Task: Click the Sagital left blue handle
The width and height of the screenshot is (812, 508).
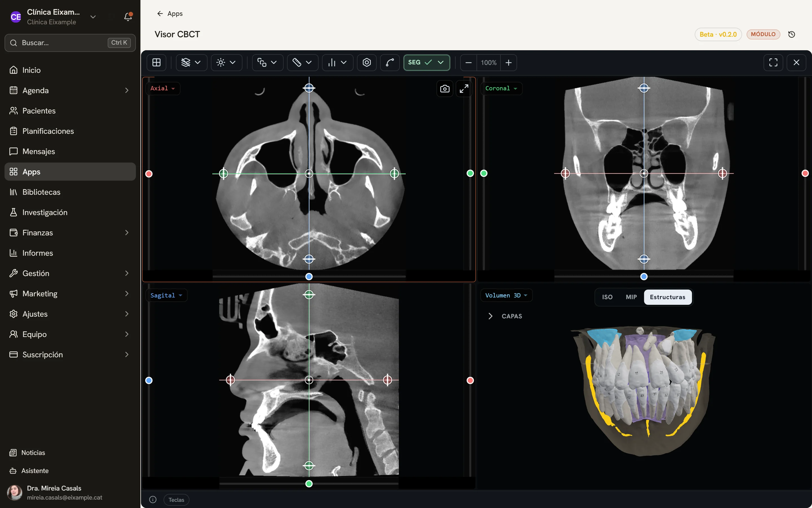Action: click(x=149, y=380)
